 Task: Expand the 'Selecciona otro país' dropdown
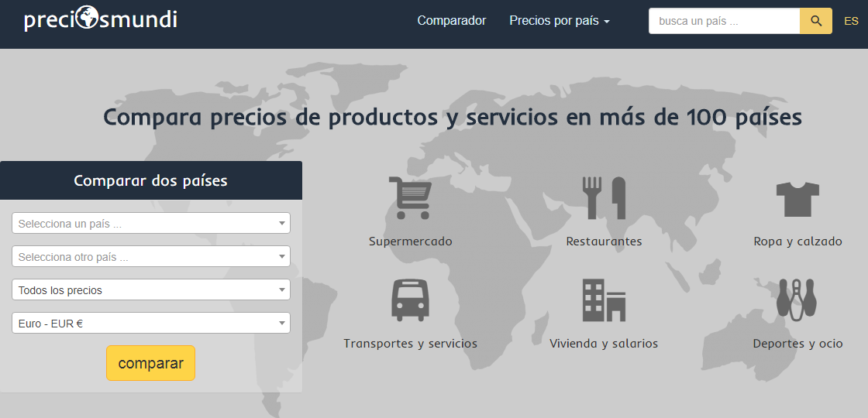click(151, 257)
